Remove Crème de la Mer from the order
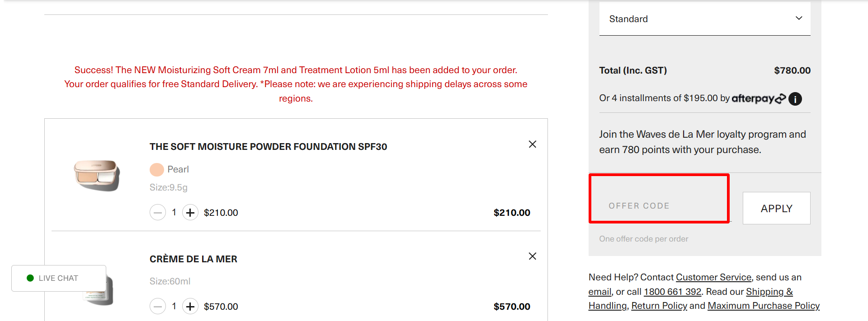The height and width of the screenshot is (321, 868). 532,256
